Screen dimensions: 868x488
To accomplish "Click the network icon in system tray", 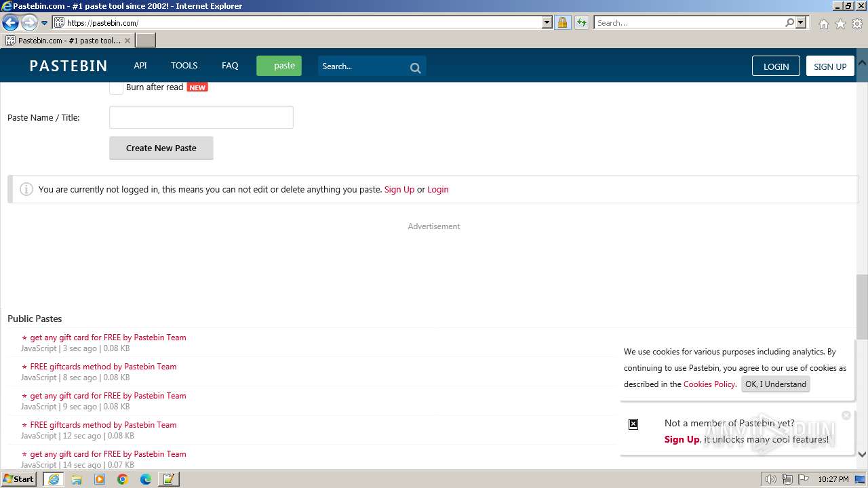I will point(787,479).
